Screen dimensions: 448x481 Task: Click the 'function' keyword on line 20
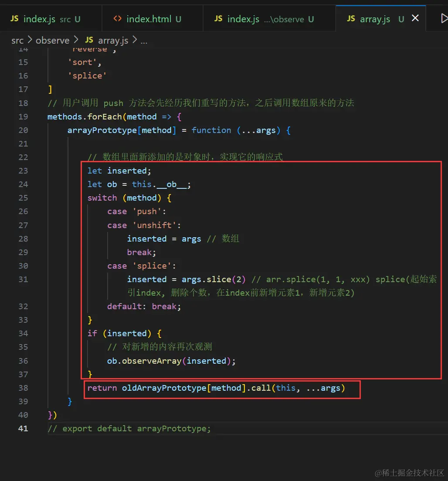point(211,130)
